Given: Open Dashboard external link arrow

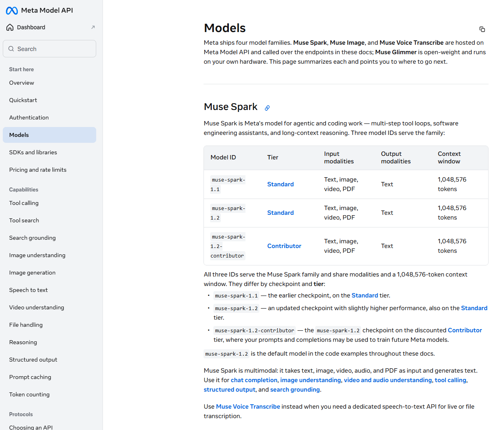Looking at the screenshot, I should coord(93,27).
